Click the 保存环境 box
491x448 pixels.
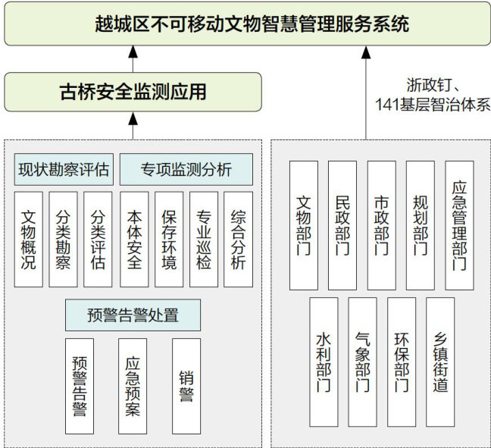pos(169,240)
